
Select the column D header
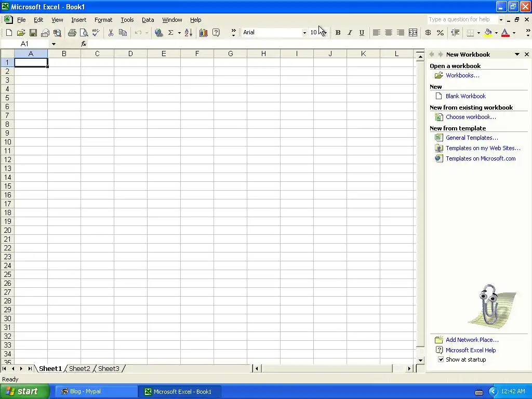click(130, 54)
